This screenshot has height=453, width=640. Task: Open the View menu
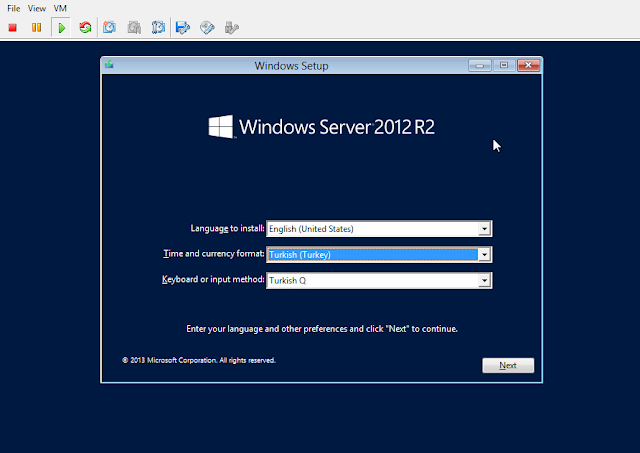pyautogui.click(x=37, y=8)
